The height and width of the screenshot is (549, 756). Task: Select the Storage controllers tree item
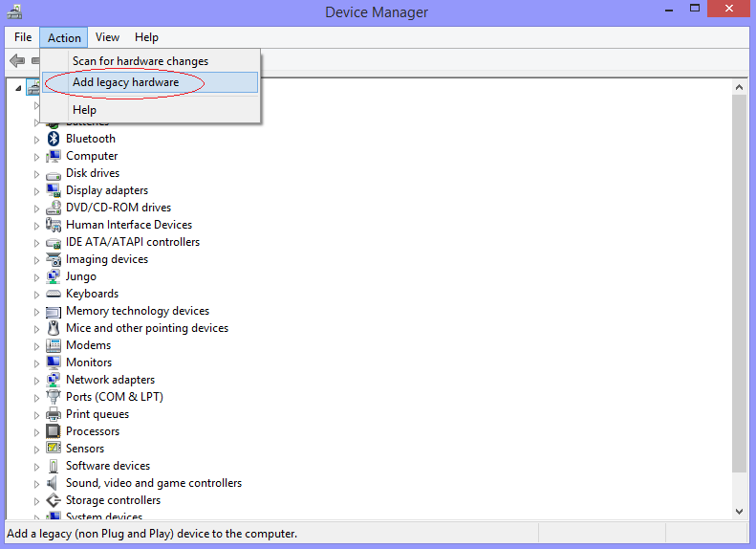[113, 500]
